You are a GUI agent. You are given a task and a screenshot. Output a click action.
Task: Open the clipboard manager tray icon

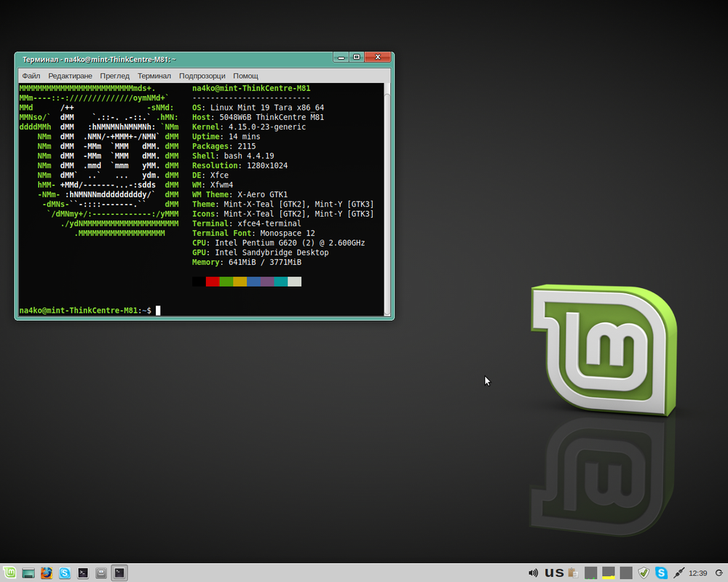[x=573, y=573]
